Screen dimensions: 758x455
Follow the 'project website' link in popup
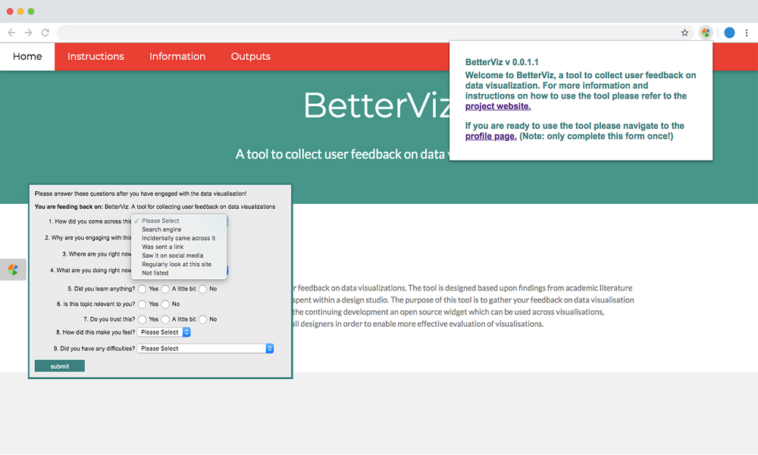click(497, 106)
